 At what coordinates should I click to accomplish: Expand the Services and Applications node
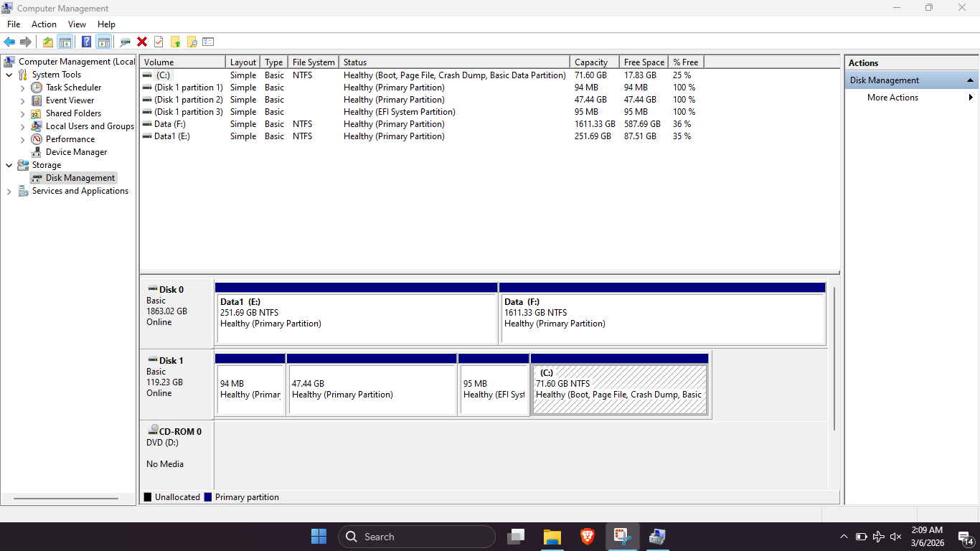[9, 192]
